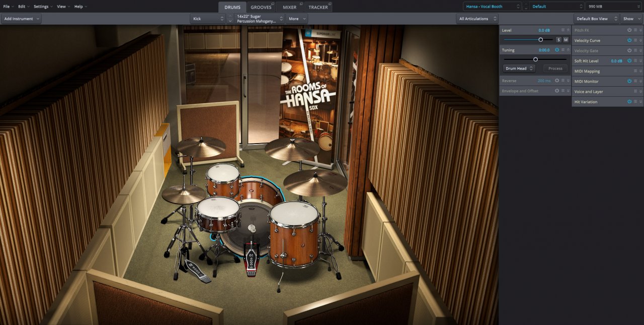
Task: Detach the Grooves tab via its pop-out icon
Action: 273,4
